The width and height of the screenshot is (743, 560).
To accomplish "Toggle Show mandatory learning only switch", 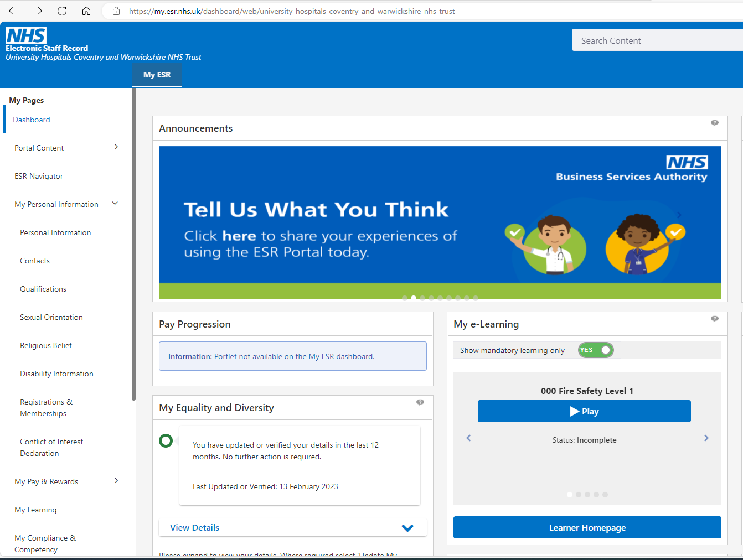I will pyautogui.click(x=596, y=350).
